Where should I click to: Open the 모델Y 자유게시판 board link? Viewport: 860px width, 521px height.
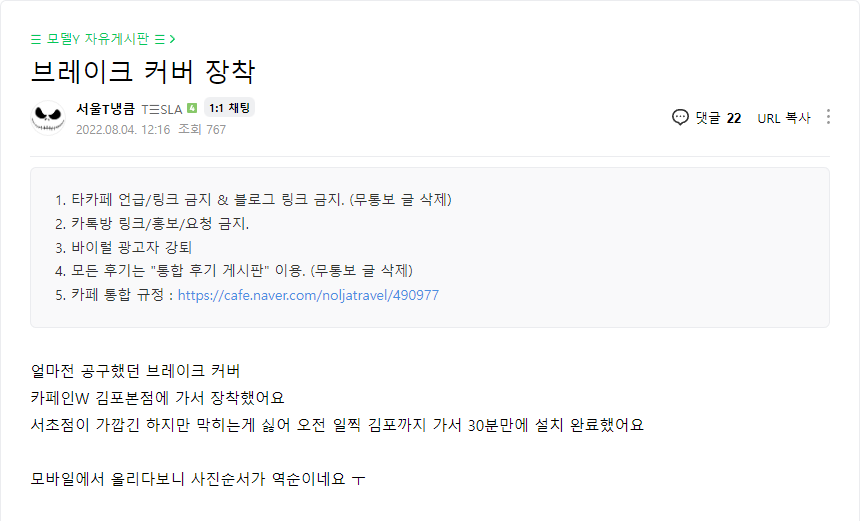(98, 39)
